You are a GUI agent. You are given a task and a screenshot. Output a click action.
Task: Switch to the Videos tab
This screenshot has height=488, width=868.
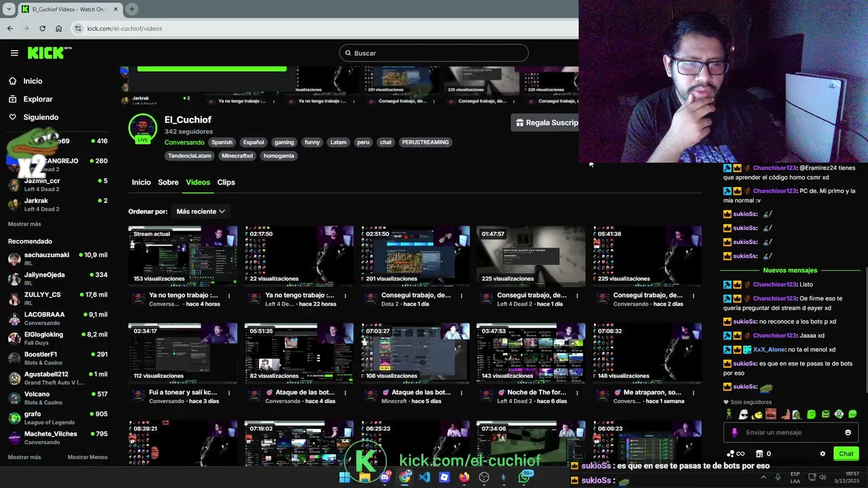[x=198, y=182]
